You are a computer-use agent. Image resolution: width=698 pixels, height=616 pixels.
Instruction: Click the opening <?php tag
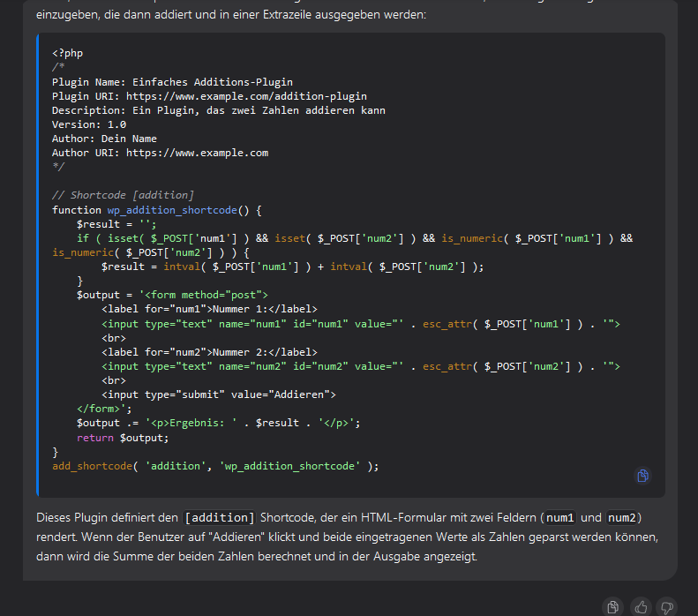pos(67,53)
